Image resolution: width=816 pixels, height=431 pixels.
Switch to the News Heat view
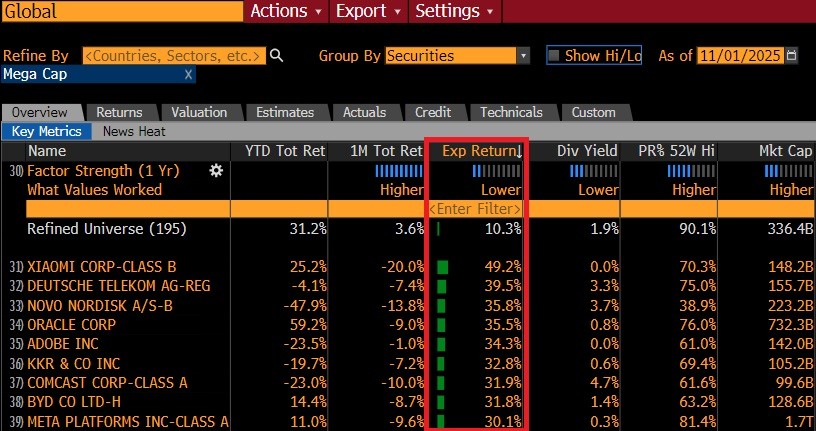tap(134, 132)
